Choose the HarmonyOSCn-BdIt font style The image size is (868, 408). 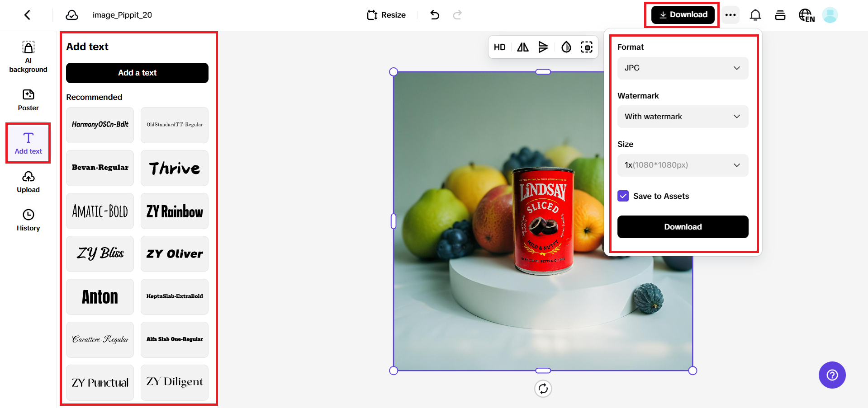[x=100, y=125]
